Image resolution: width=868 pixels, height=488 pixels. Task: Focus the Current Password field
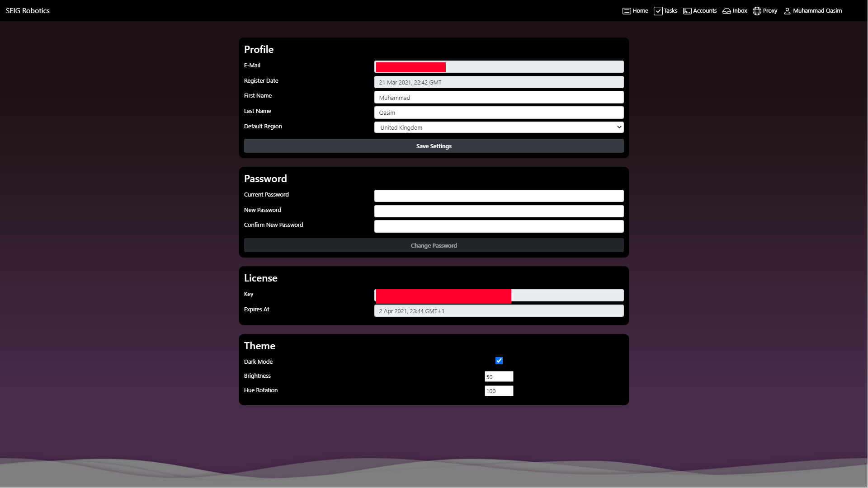click(x=499, y=196)
